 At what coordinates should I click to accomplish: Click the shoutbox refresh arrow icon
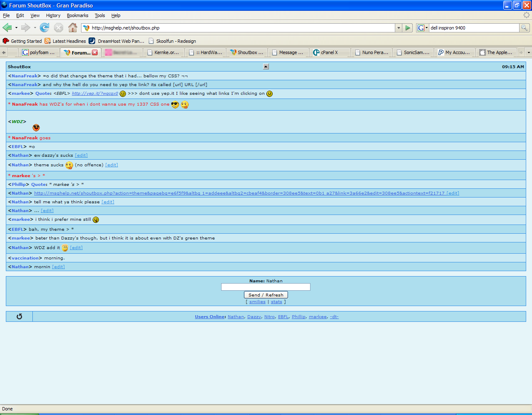point(19,316)
